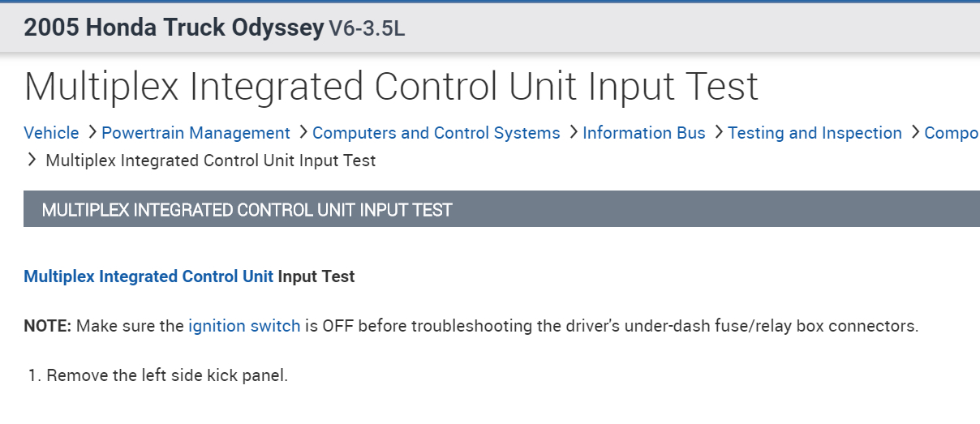Follow the ignition switch link in the note
Viewport: 980px width, 424px height.
(x=244, y=327)
